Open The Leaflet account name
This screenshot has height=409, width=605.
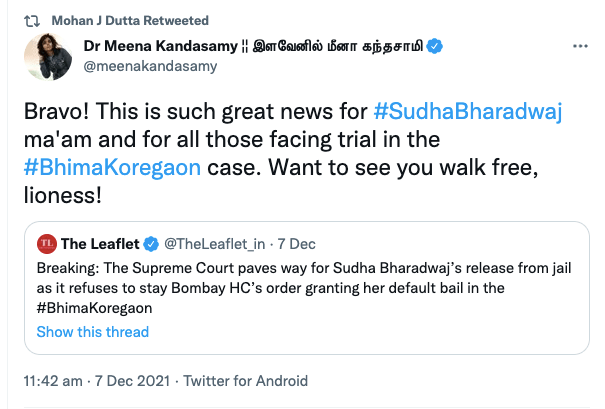[101, 244]
